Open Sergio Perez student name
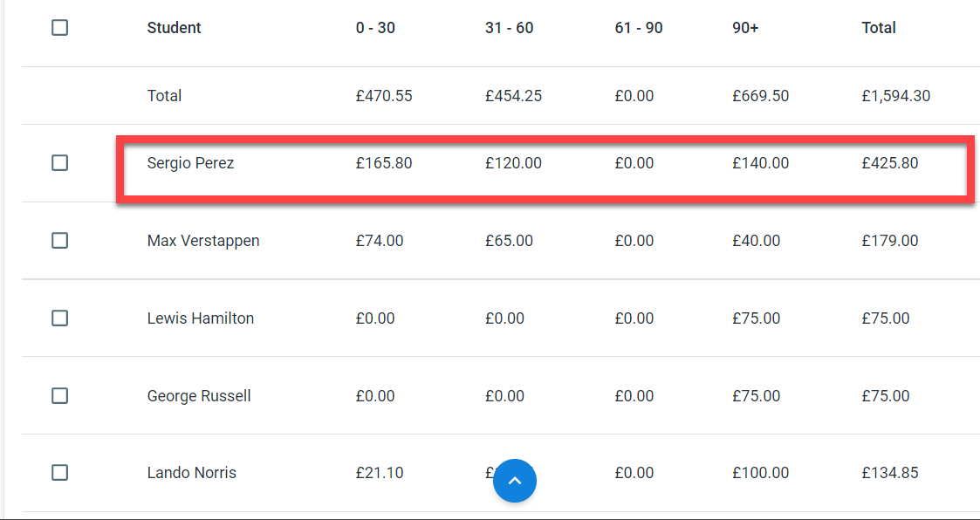 pos(190,163)
